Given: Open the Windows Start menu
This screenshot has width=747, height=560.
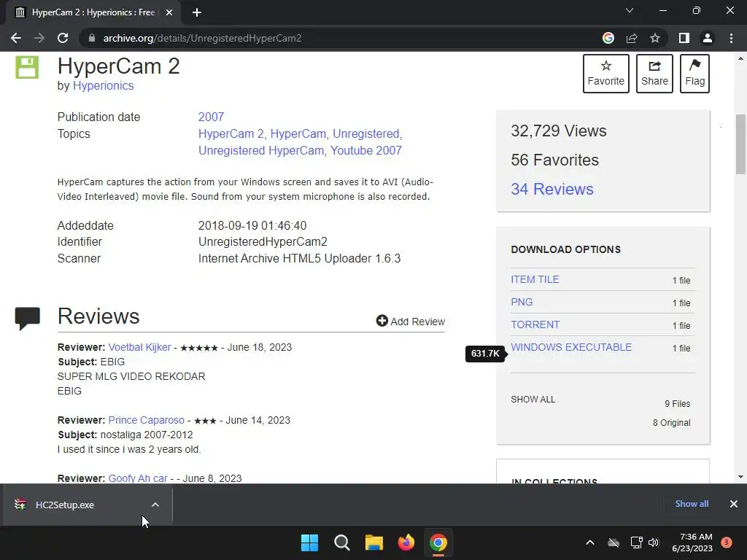Looking at the screenshot, I should tap(309, 542).
